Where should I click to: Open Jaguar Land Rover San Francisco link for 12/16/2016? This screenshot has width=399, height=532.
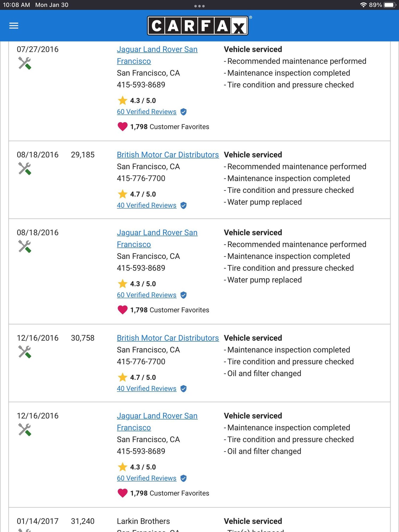click(x=157, y=422)
